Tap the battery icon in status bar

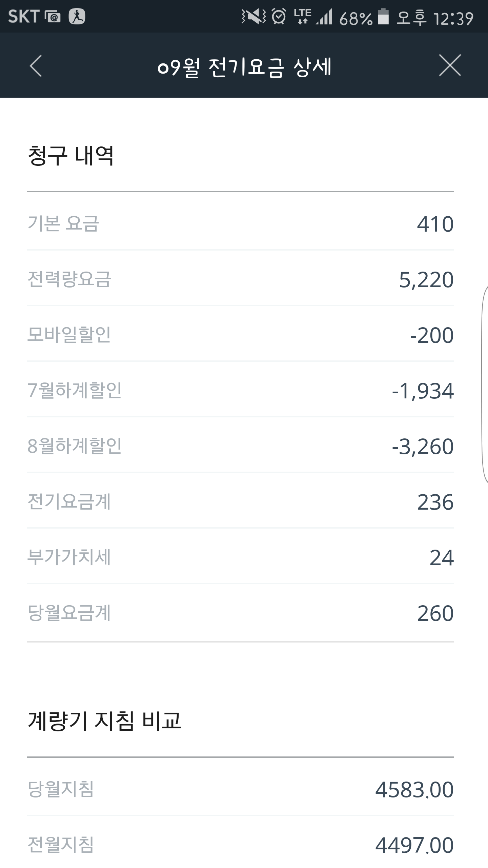[383, 17]
